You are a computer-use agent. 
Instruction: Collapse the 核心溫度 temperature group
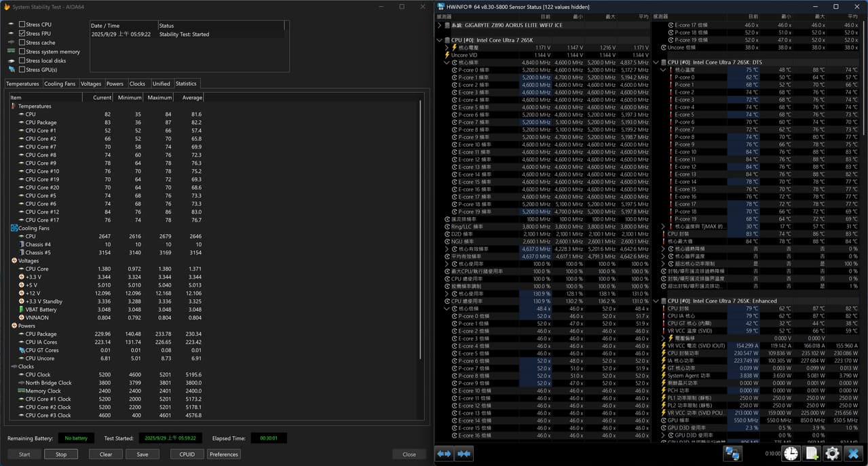(x=663, y=70)
